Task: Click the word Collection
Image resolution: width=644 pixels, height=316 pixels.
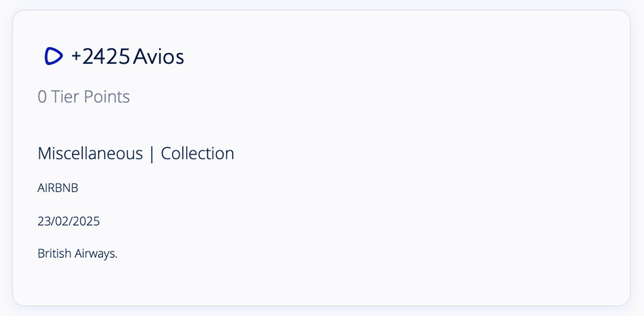Action: point(197,153)
